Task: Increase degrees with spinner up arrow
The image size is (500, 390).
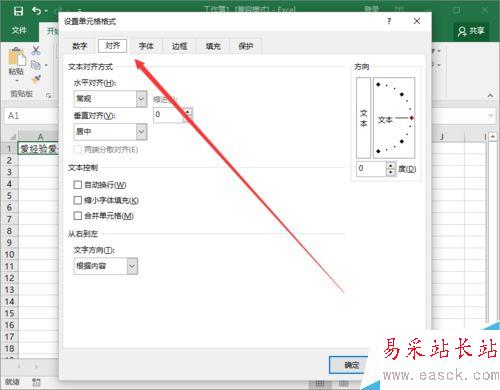Action: 391,165
